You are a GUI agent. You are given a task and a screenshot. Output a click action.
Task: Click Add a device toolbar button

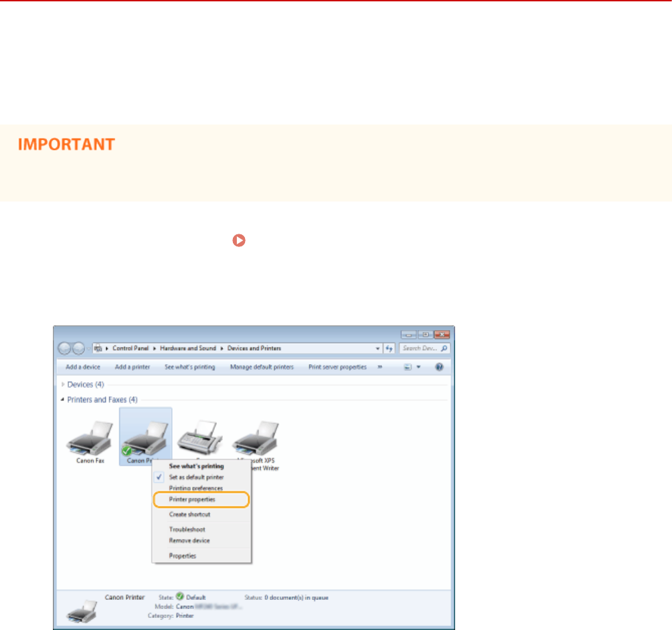click(x=83, y=367)
